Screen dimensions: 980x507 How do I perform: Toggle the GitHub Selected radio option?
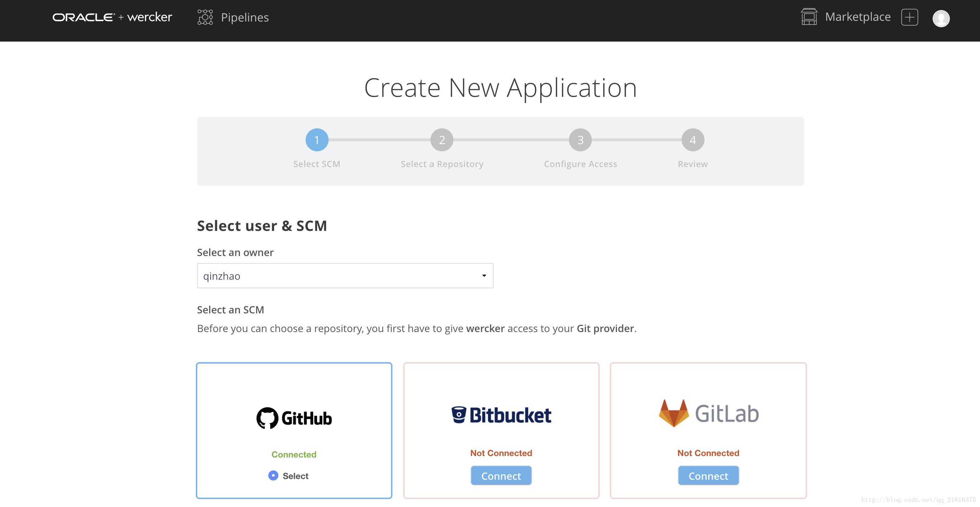[272, 475]
